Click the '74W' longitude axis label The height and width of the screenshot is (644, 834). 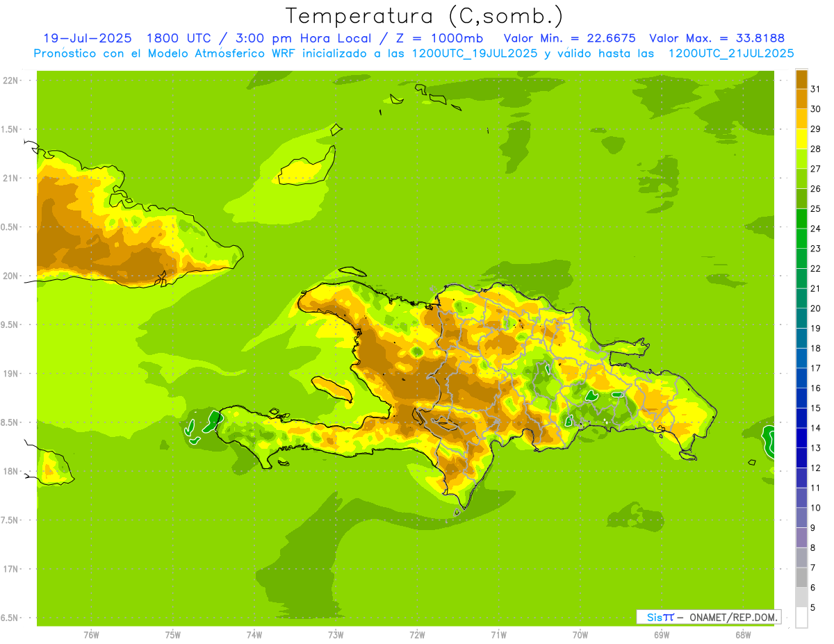click(254, 634)
